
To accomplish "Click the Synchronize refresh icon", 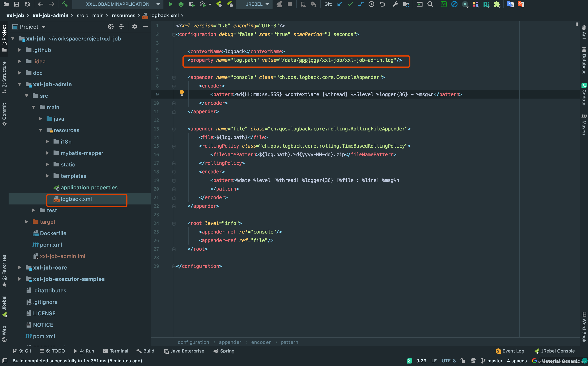I will 27,4.
